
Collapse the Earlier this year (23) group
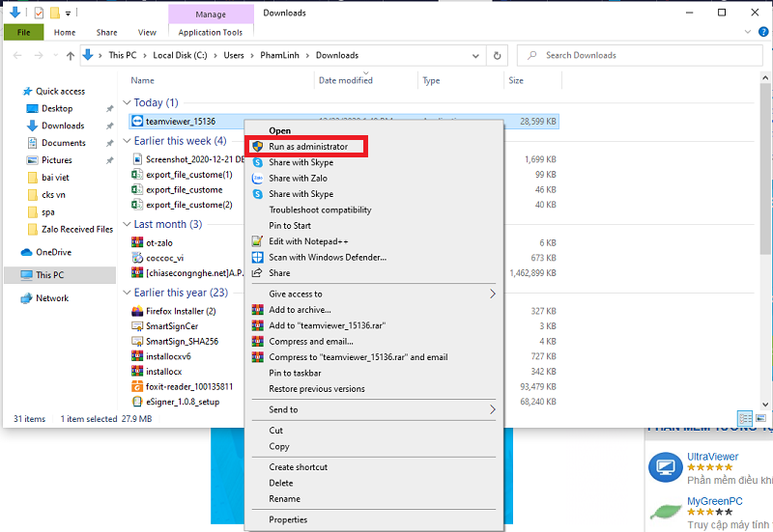coord(128,293)
